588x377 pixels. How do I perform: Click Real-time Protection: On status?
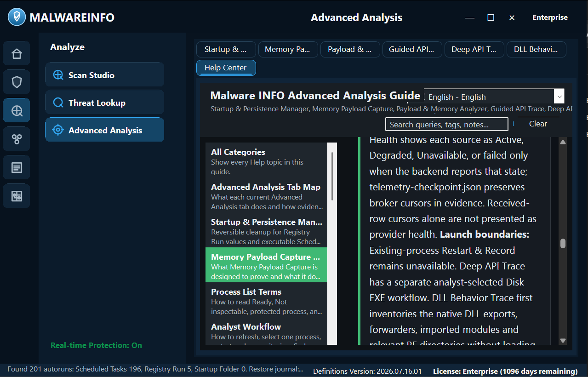96,345
